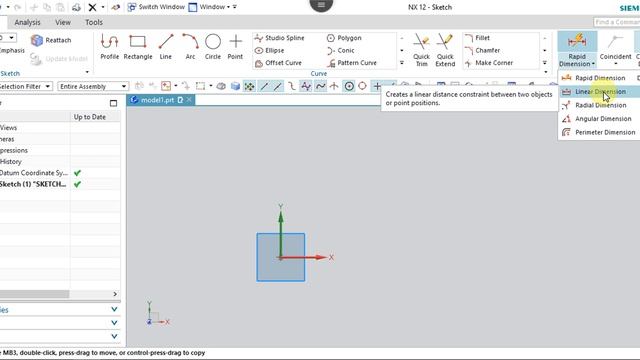Click the Find a Command search box
Image resolution: width=640 pixels, height=360 pixels.
point(616,22)
